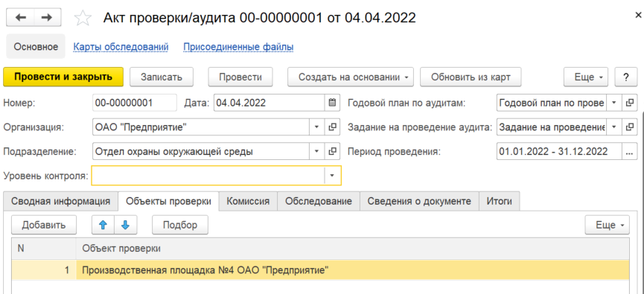Open the Карты обследований link
Viewport: 644px width, 294px height.
121,47
